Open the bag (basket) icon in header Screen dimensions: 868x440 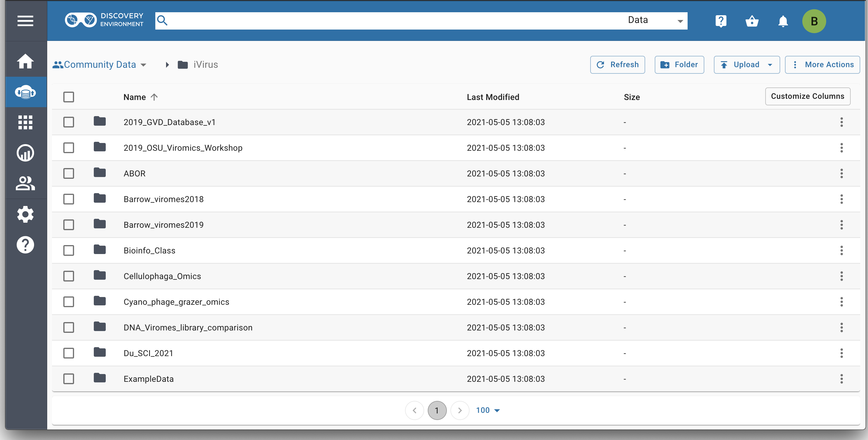tap(752, 21)
